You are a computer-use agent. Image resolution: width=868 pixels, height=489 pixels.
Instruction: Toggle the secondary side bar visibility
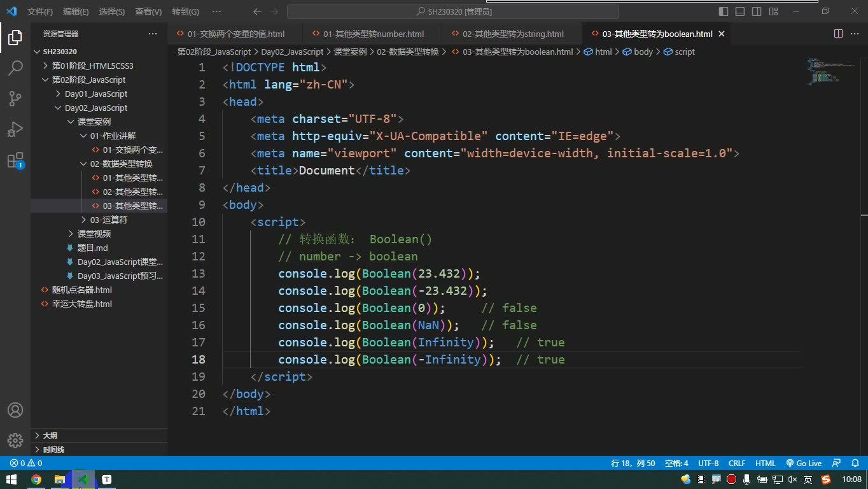[x=757, y=11]
